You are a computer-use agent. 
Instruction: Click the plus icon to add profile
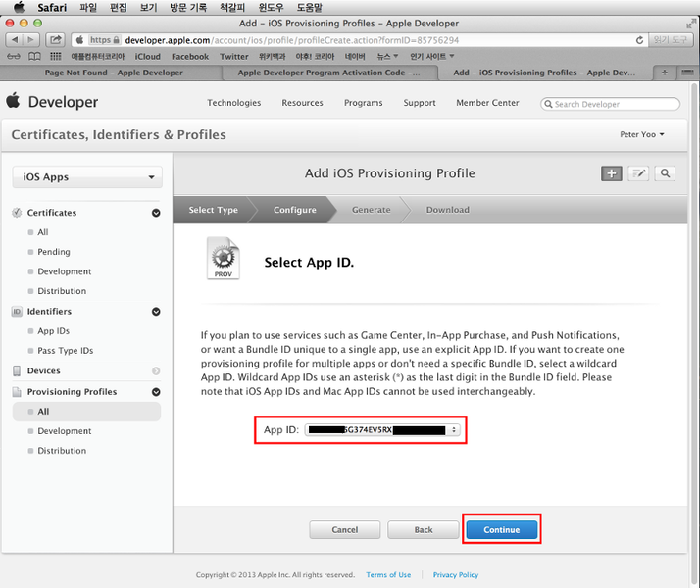(611, 173)
